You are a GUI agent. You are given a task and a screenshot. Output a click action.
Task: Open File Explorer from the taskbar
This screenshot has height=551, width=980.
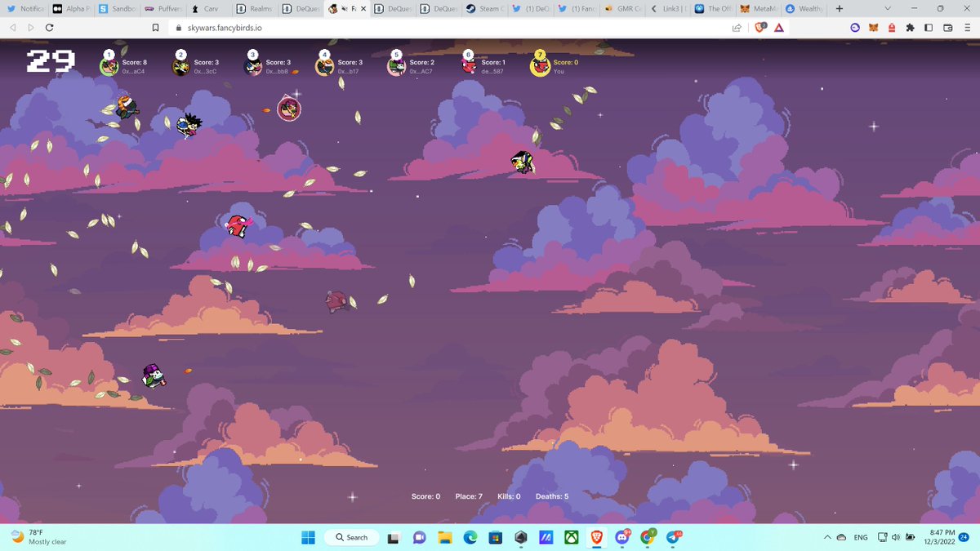(445, 537)
